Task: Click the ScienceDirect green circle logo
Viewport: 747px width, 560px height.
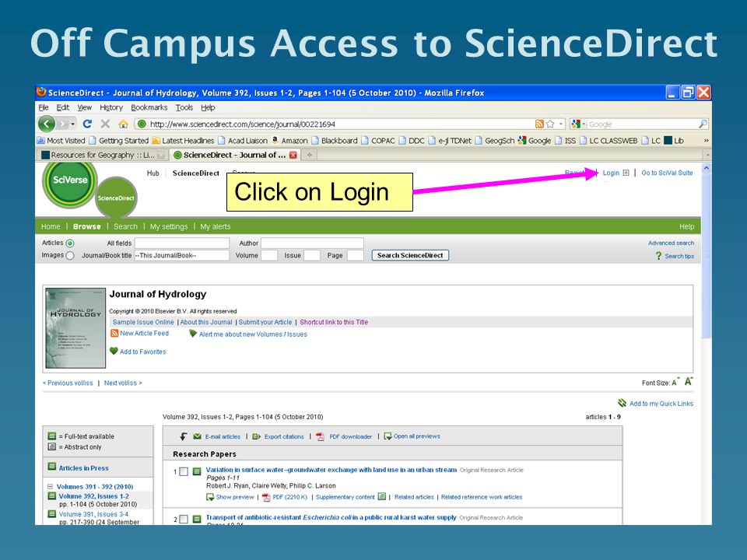Action: pyautogui.click(x=116, y=197)
